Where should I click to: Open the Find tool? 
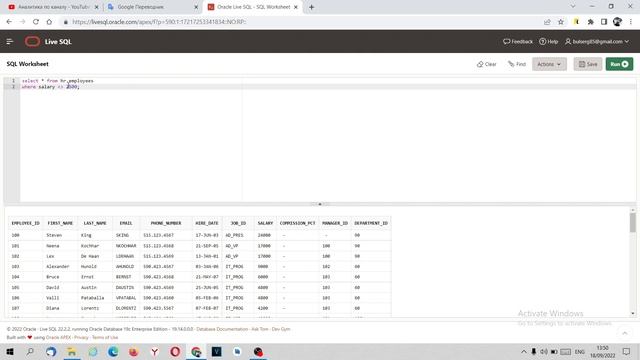(517, 64)
